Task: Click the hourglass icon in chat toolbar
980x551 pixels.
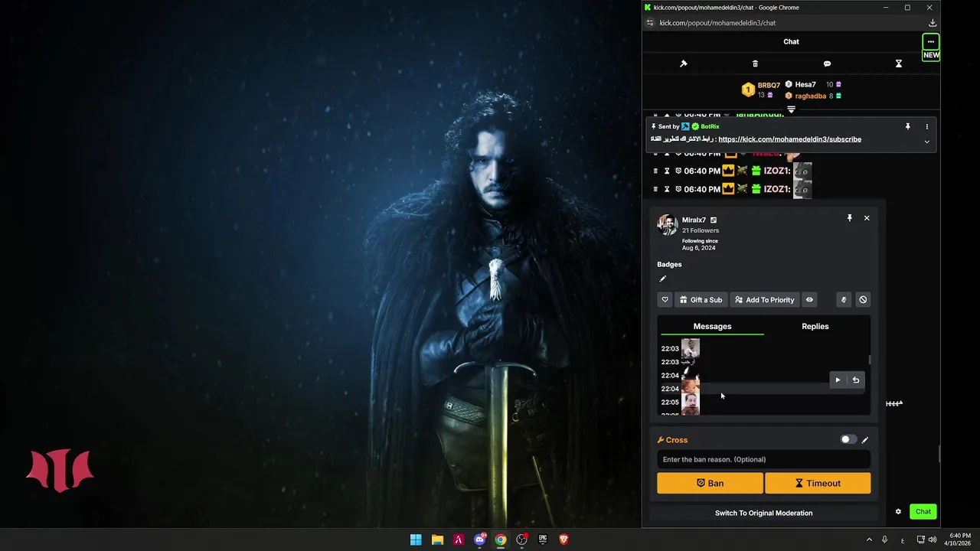Action: (899, 64)
